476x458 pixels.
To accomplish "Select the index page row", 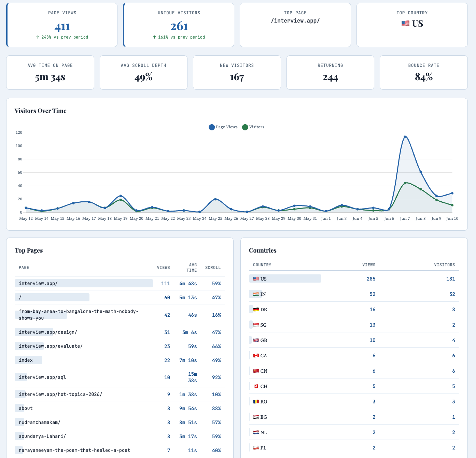I will pyautogui.click(x=120, y=360).
